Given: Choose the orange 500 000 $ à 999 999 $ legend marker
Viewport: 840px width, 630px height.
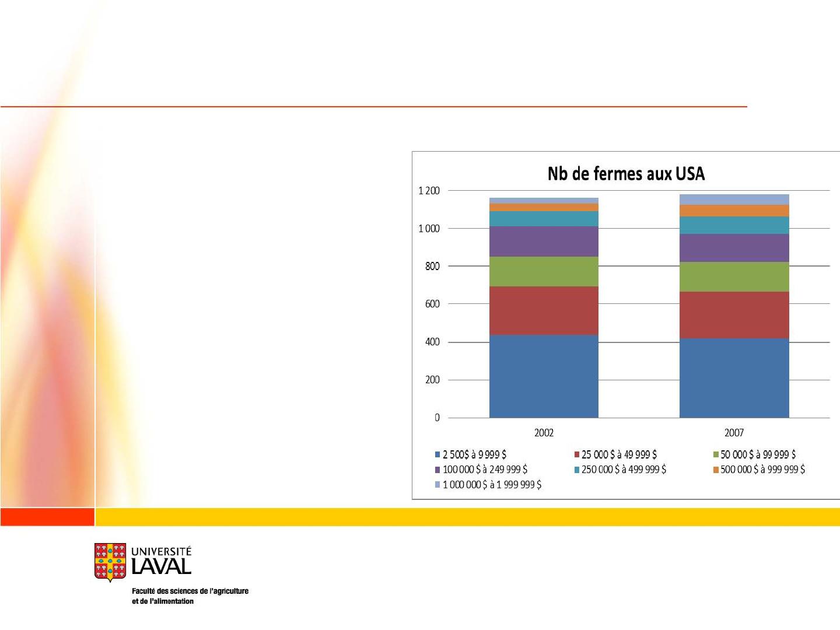Looking at the screenshot, I should [x=716, y=470].
